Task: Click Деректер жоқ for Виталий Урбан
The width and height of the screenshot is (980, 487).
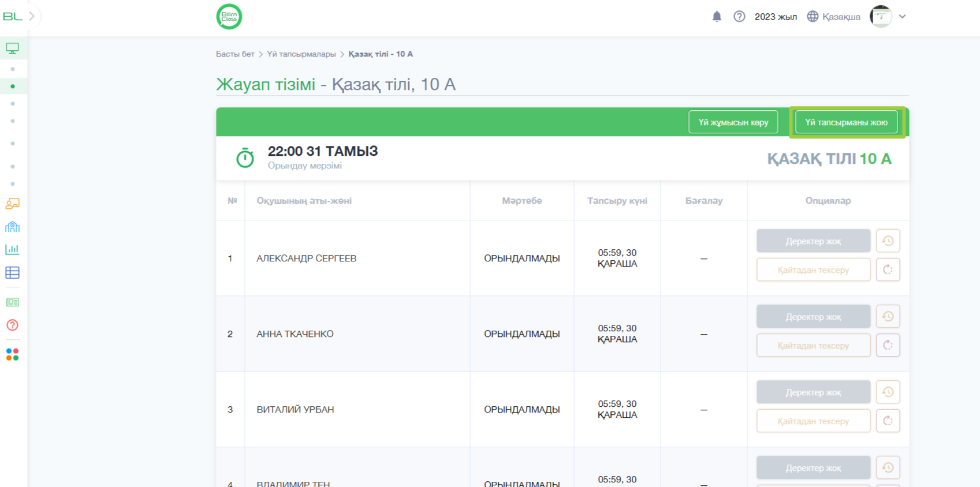Action: coord(813,392)
